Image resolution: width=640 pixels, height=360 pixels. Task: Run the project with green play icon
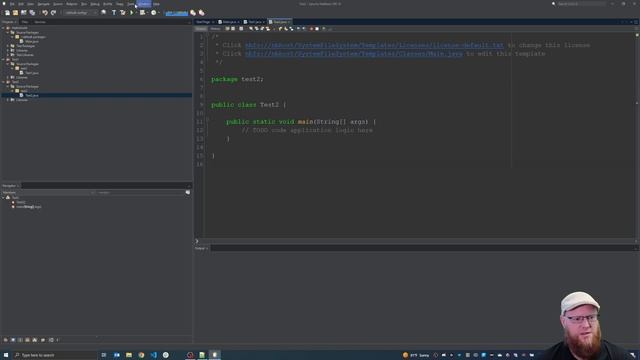point(131,13)
